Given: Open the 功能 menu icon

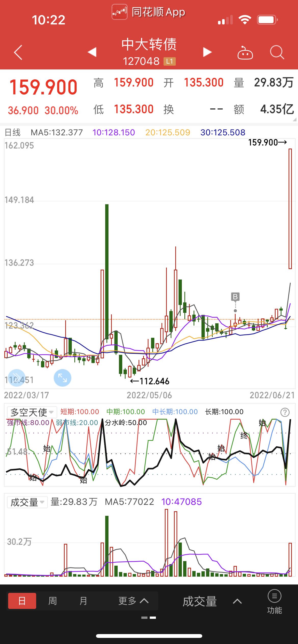Looking at the screenshot, I should pyautogui.click(x=274, y=602).
